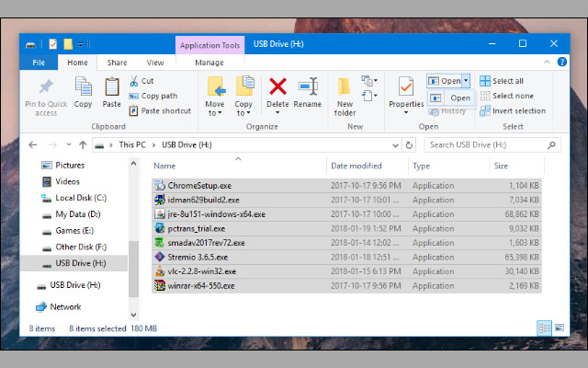This screenshot has width=588, height=368.
Task: Switch to Details view layout button
Action: (543, 328)
